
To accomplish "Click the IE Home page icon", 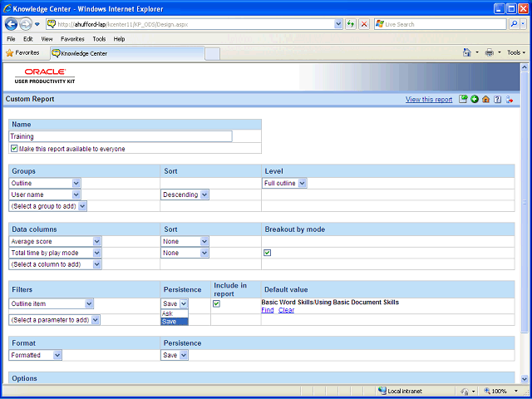I will click(x=467, y=52).
